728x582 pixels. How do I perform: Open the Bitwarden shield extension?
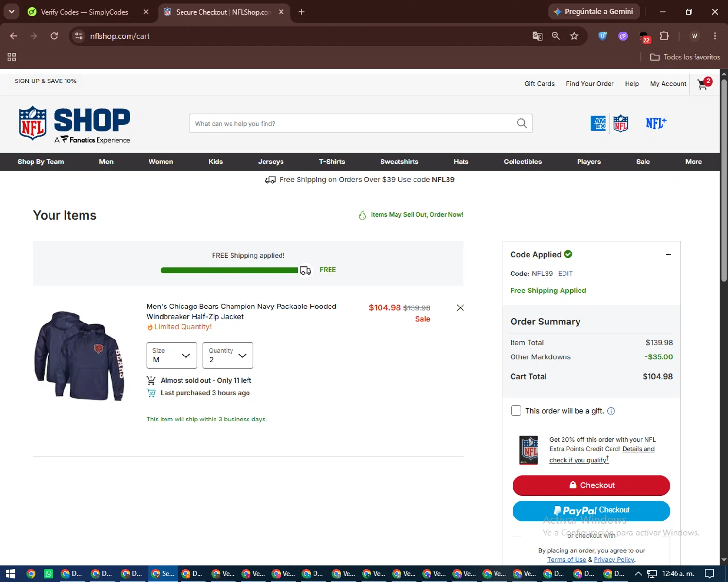click(x=602, y=36)
